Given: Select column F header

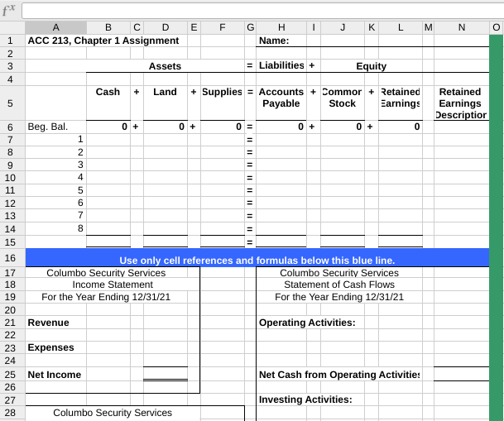Looking at the screenshot, I should click(x=223, y=27).
